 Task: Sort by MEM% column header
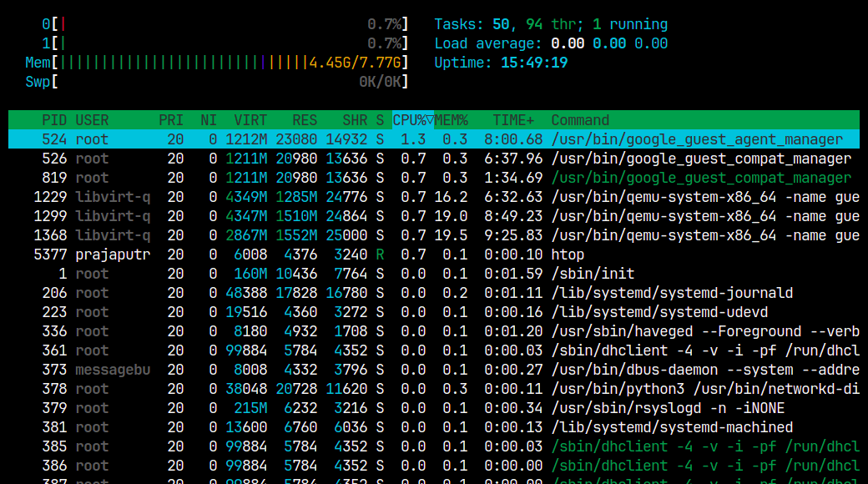coord(451,120)
